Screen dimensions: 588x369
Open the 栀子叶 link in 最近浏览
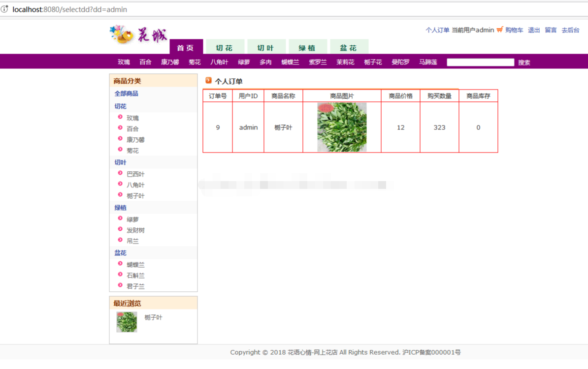point(153,318)
